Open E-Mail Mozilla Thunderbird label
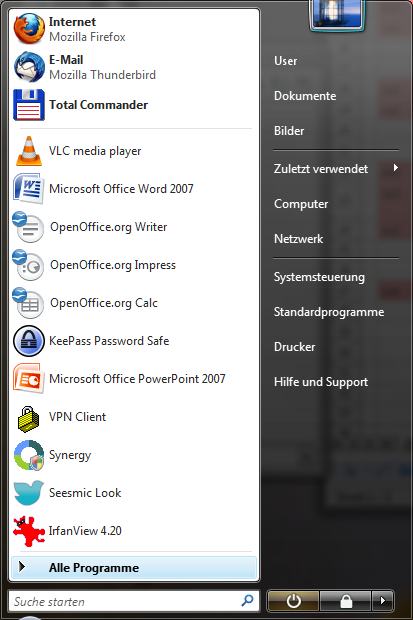 click(x=102, y=67)
